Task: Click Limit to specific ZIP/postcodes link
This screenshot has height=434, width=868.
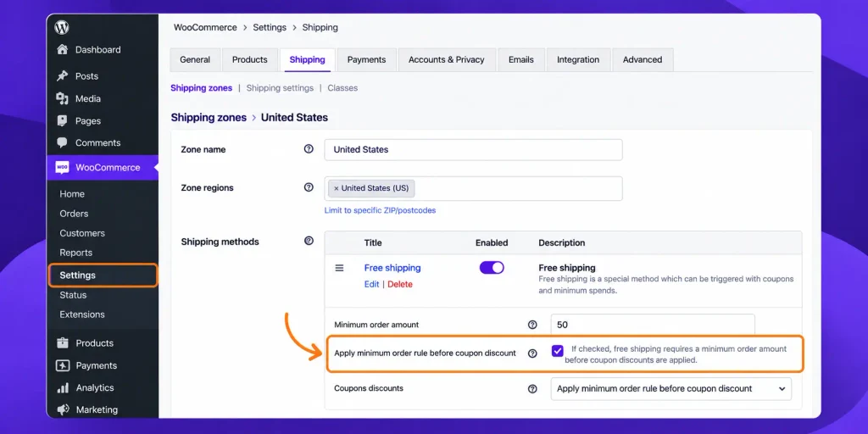Action: 381,210
